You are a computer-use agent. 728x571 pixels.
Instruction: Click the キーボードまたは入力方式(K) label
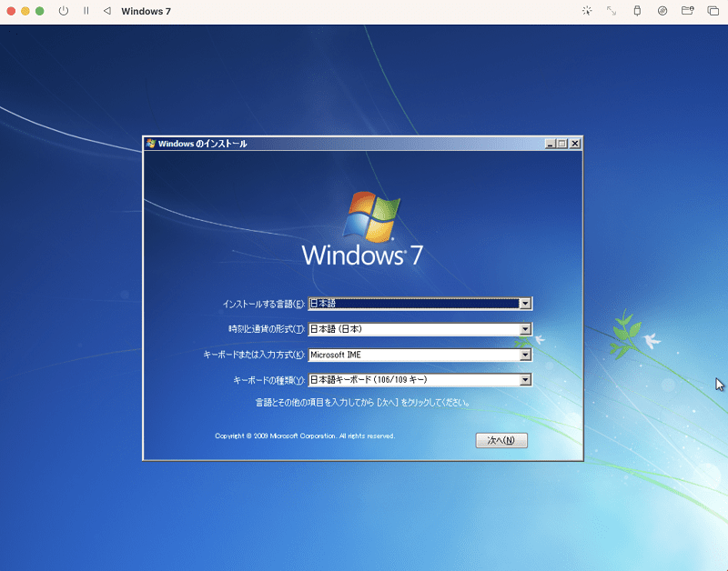pyautogui.click(x=254, y=355)
